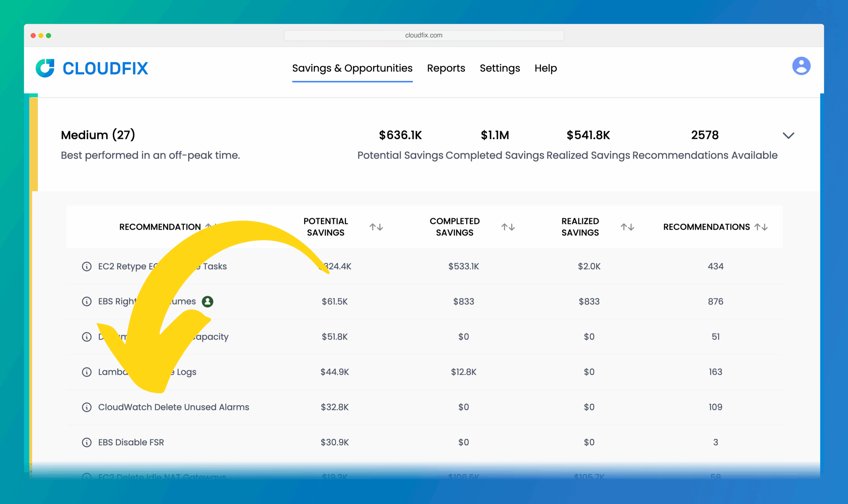Collapse the Medium (27) section chevron
This screenshot has width=848, height=504.
788,135
